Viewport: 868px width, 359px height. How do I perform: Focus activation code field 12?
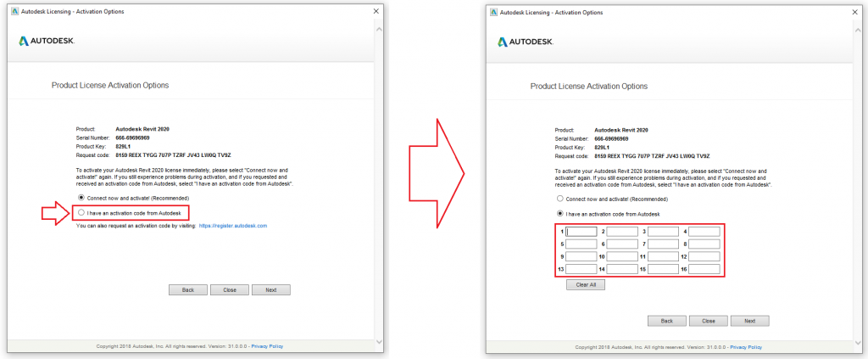[x=704, y=256]
